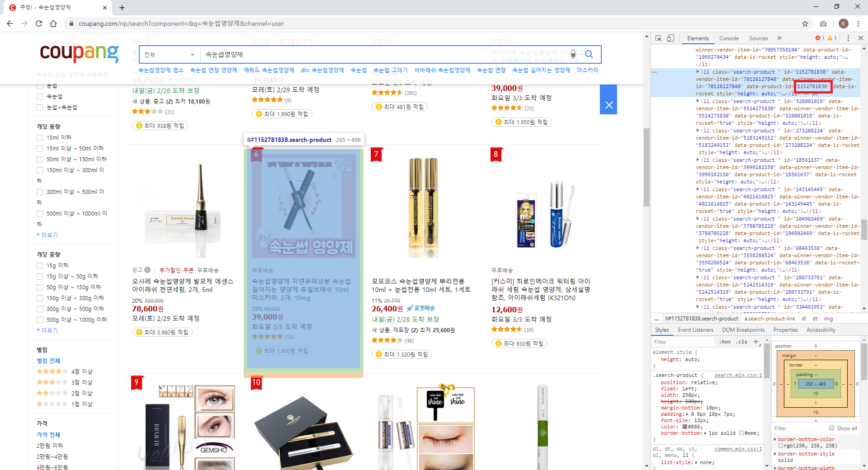
Task: Open the Accessibility tab
Action: pos(821,330)
